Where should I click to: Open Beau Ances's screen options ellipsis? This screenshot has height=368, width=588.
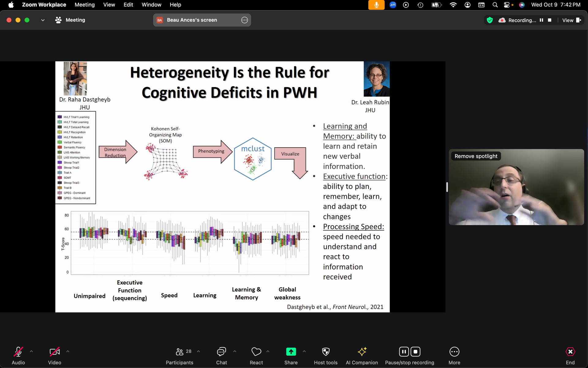pyautogui.click(x=244, y=20)
